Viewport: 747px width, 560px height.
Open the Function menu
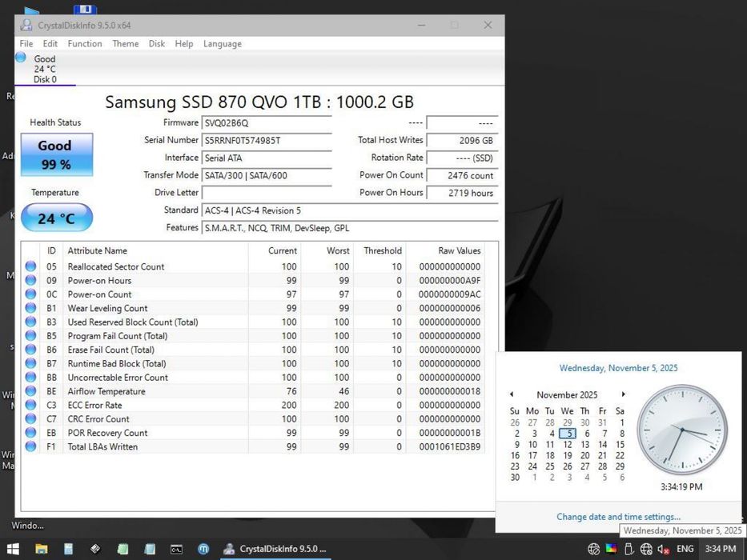[85, 43]
